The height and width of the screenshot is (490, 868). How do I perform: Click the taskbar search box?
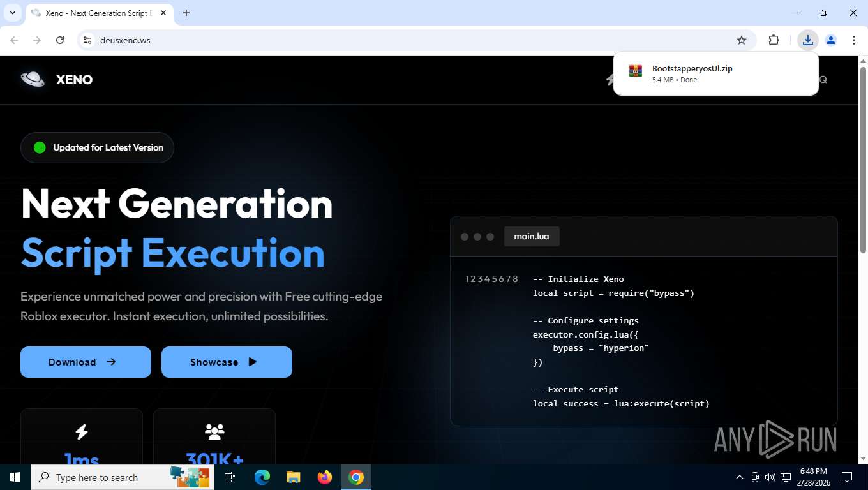tap(123, 477)
